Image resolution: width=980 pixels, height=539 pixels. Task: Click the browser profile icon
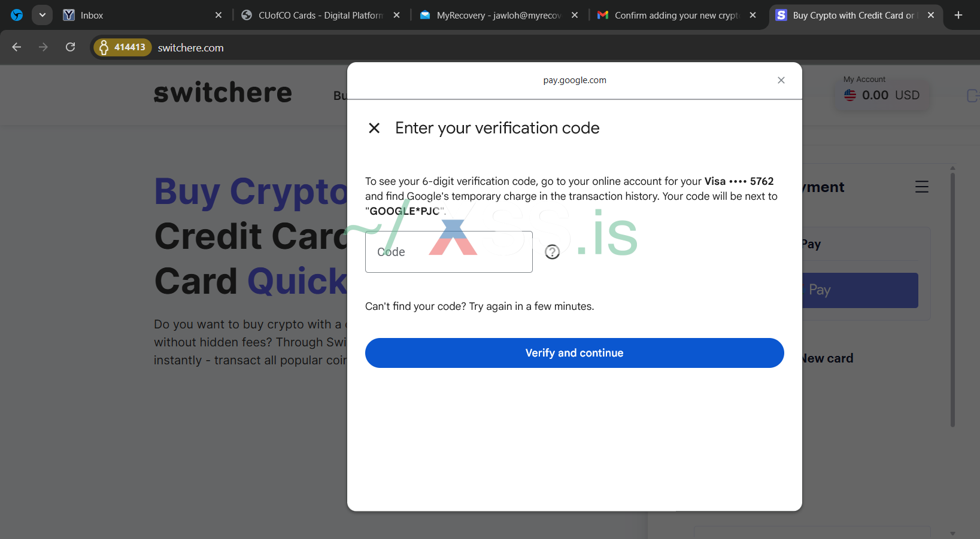pyautogui.click(x=17, y=15)
